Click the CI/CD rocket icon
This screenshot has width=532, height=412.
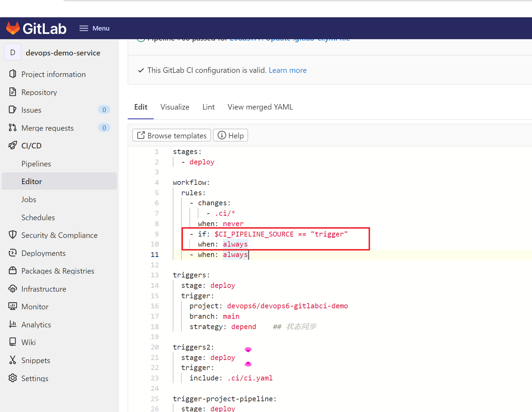click(x=13, y=145)
